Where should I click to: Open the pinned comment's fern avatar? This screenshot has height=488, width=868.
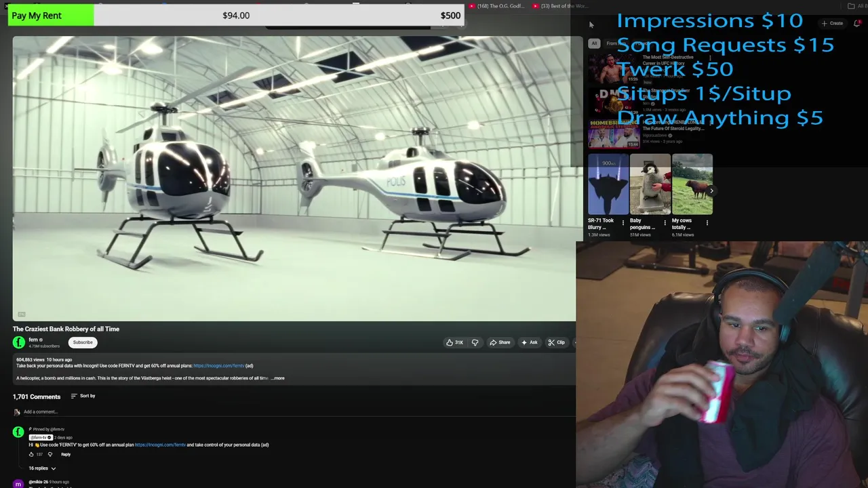(18, 432)
